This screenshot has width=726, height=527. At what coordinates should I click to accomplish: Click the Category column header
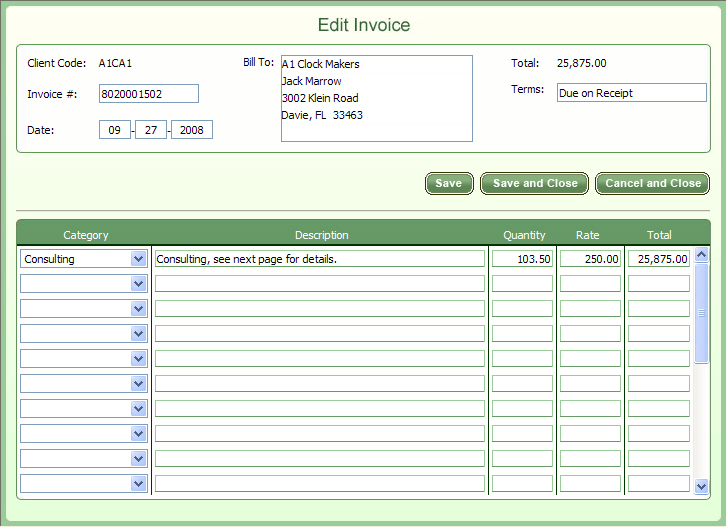click(x=86, y=235)
